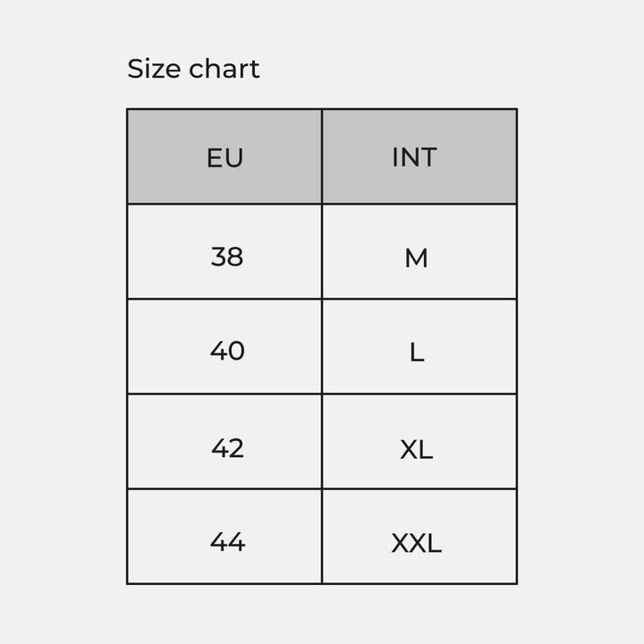644x644 pixels.
Task: Click the Size chart heading
Action: [x=193, y=69]
